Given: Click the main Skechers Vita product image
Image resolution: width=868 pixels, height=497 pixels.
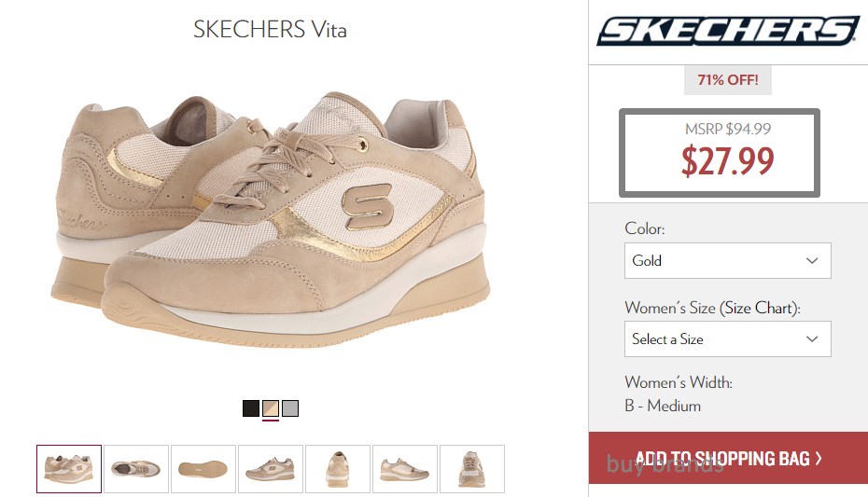Looking at the screenshot, I should point(271,219).
